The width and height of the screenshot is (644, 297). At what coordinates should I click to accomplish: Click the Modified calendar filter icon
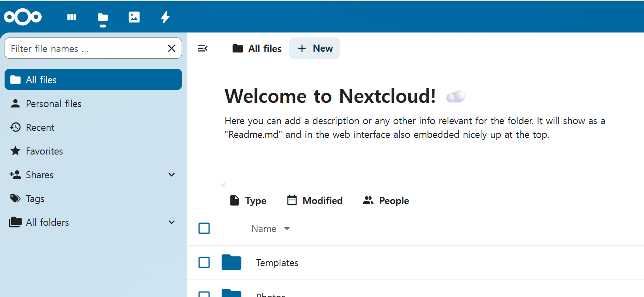click(292, 200)
